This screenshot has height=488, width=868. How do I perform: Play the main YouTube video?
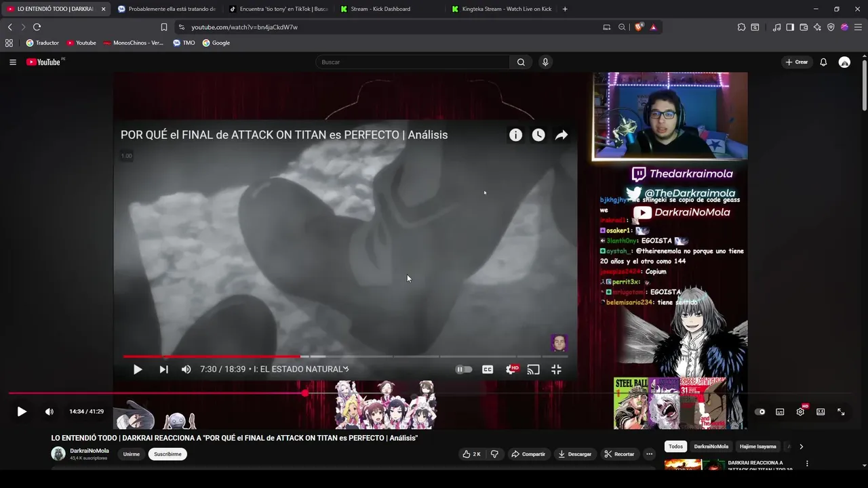[x=22, y=411]
